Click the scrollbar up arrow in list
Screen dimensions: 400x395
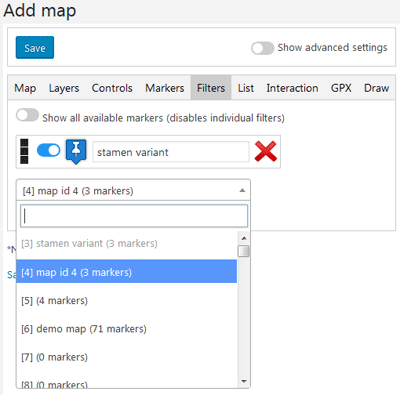pos(244,238)
